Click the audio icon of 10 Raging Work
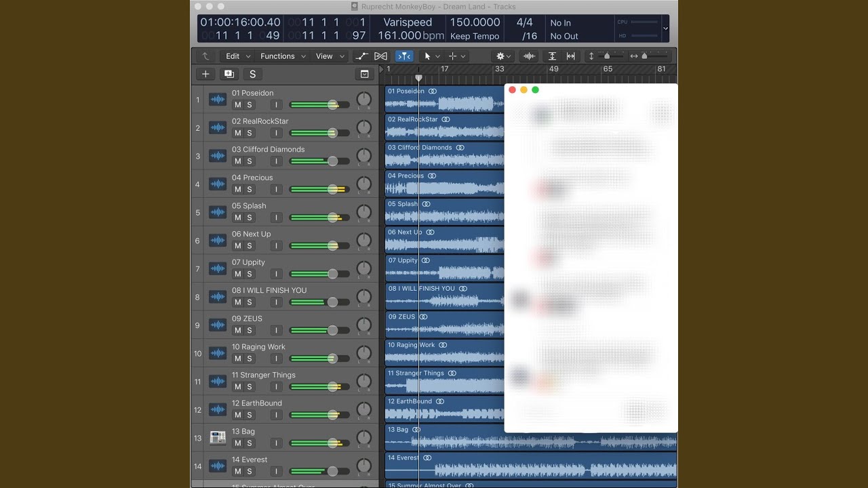Viewport: 868px width, 488px height. [x=218, y=353]
